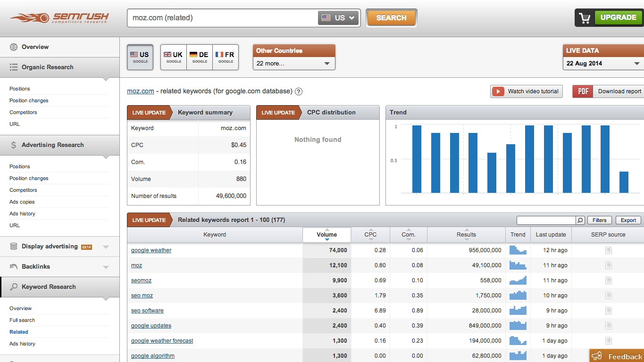Click the tallest first bar in Trend chart

pos(417,159)
